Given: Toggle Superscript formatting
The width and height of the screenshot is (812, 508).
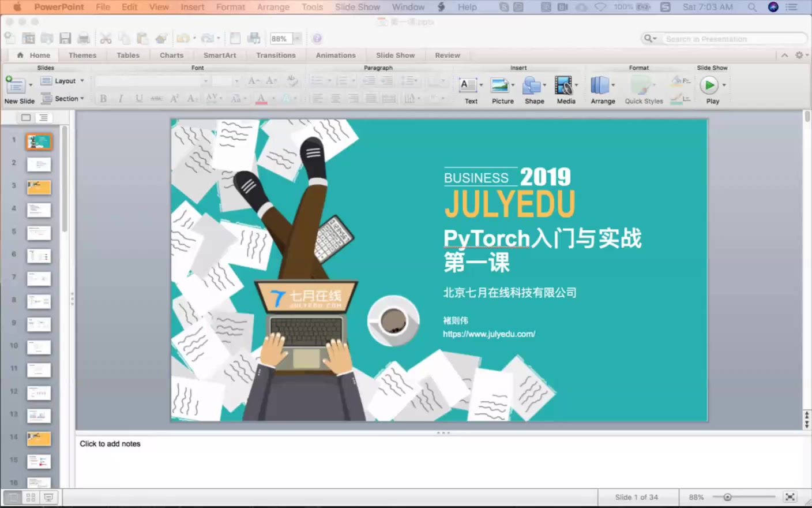Looking at the screenshot, I should point(174,99).
